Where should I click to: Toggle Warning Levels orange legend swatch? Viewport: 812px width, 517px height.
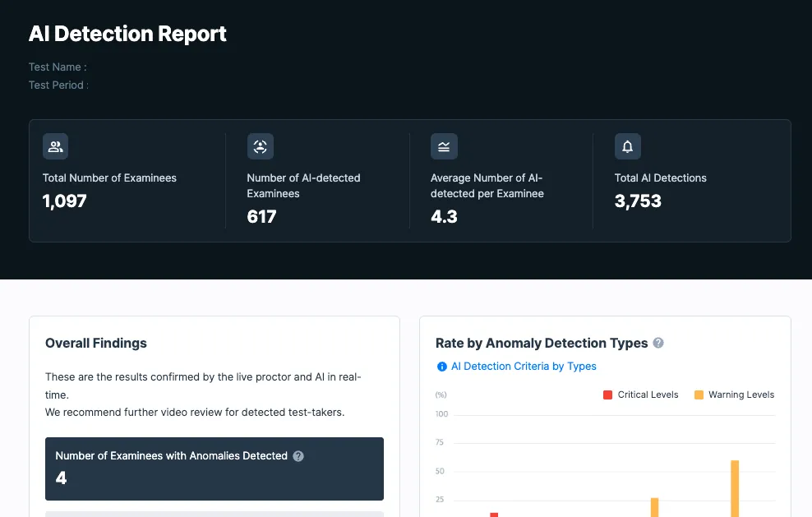pyautogui.click(x=699, y=395)
